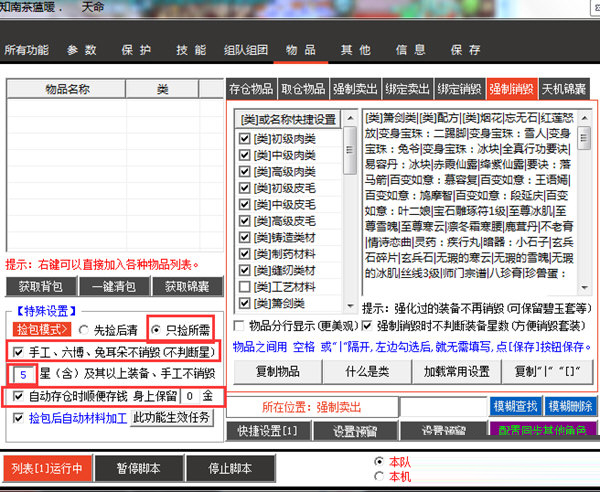The height and width of the screenshot is (492, 600).
Task: Switch to 强制卖出 sub-tab
Action: (x=355, y=89)
